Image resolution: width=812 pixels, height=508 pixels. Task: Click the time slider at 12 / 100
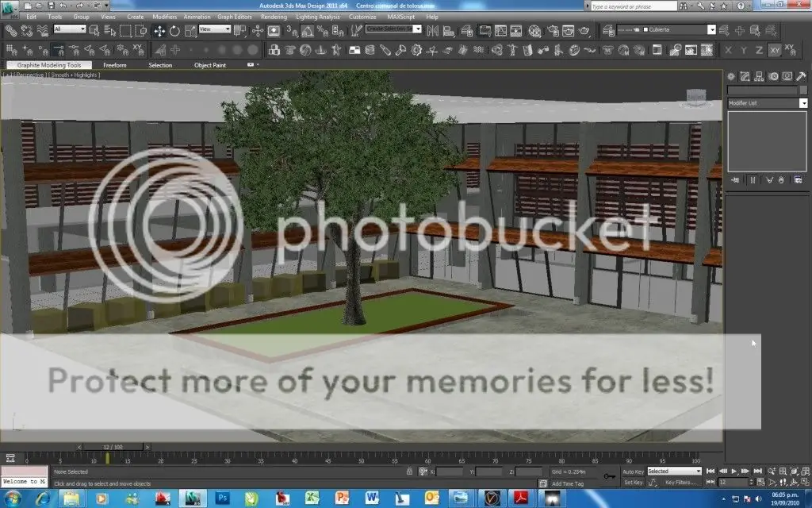click(113, 447)
